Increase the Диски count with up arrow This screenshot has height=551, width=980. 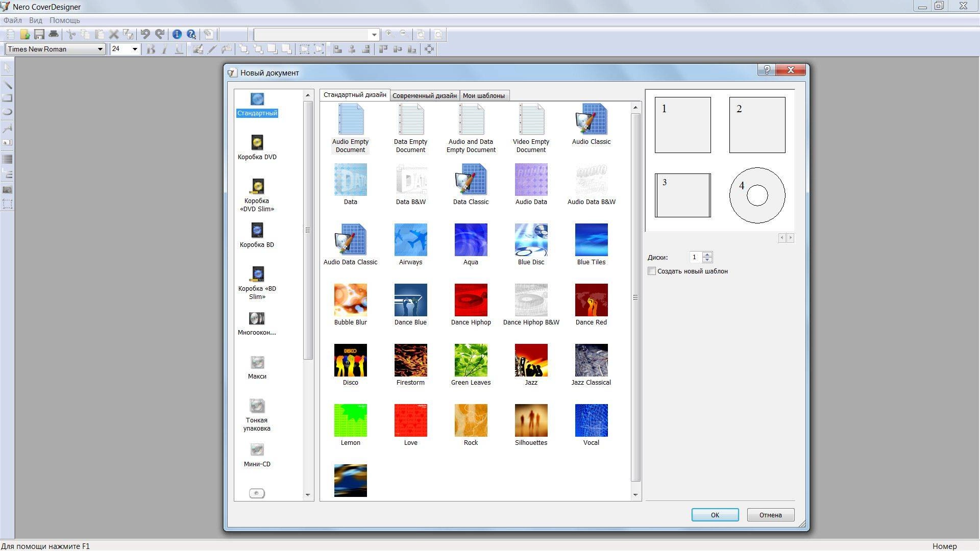pyautogui.click(x=707, y=254)
